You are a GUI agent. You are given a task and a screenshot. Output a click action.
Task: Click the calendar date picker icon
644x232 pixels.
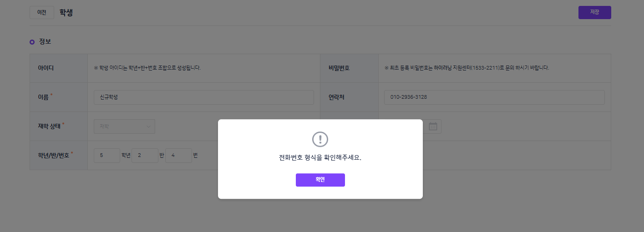(x=433, y=126)
